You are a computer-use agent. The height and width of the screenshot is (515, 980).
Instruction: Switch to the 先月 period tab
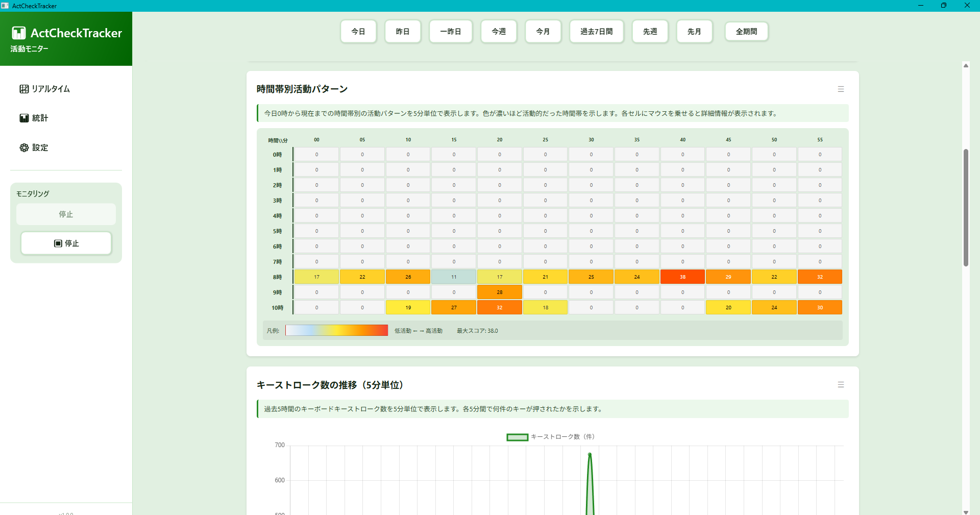(x=694, y=31)
